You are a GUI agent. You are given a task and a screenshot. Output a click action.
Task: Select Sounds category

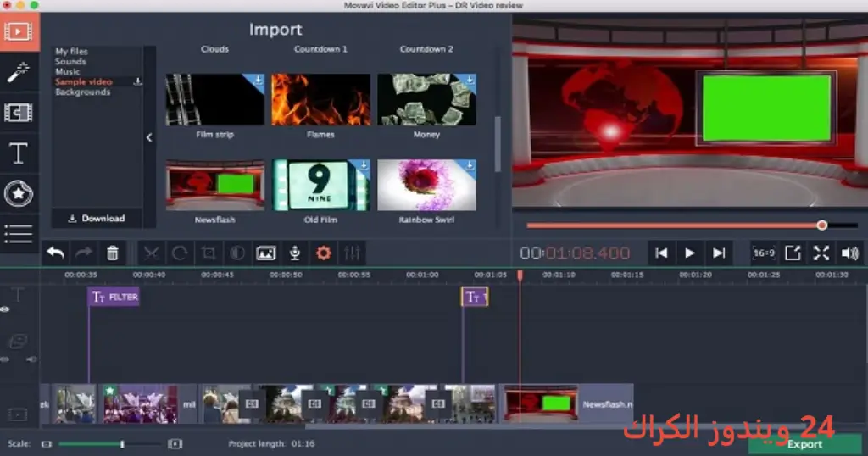70,61
